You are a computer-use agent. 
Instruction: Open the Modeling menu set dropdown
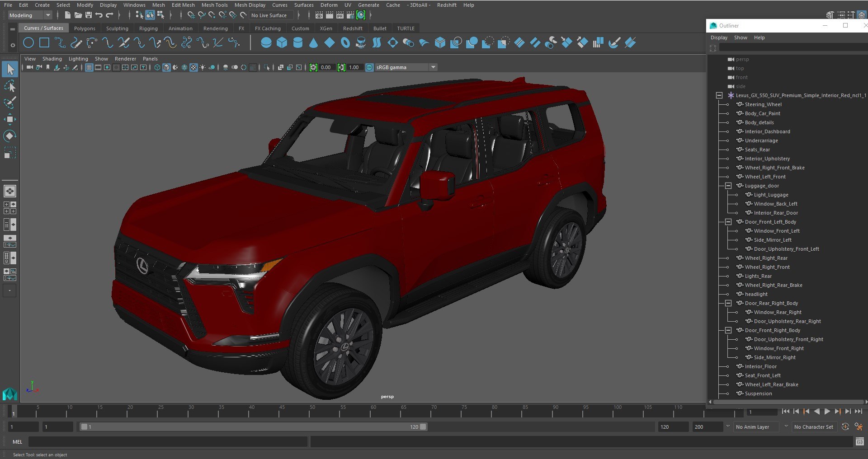tap(30, 15)
